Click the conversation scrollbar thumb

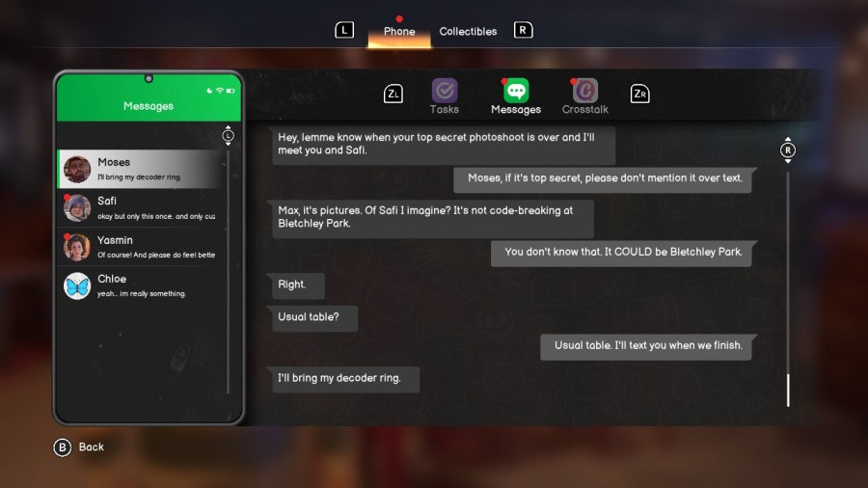tap(788, 390)
